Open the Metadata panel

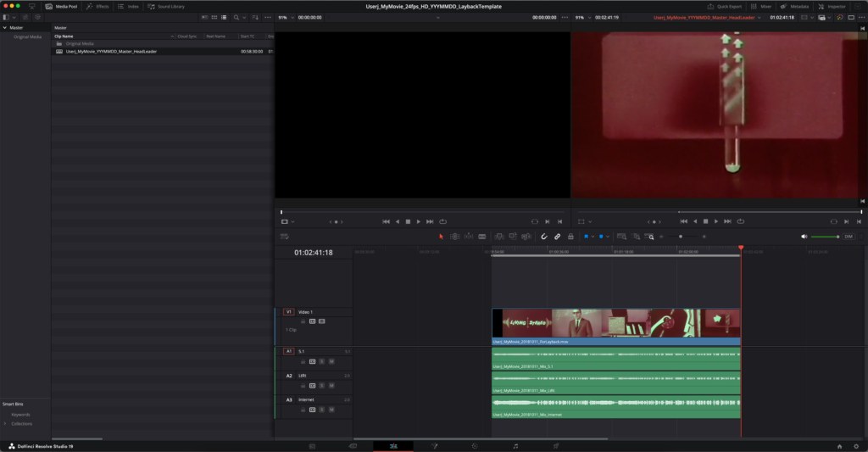794,6
